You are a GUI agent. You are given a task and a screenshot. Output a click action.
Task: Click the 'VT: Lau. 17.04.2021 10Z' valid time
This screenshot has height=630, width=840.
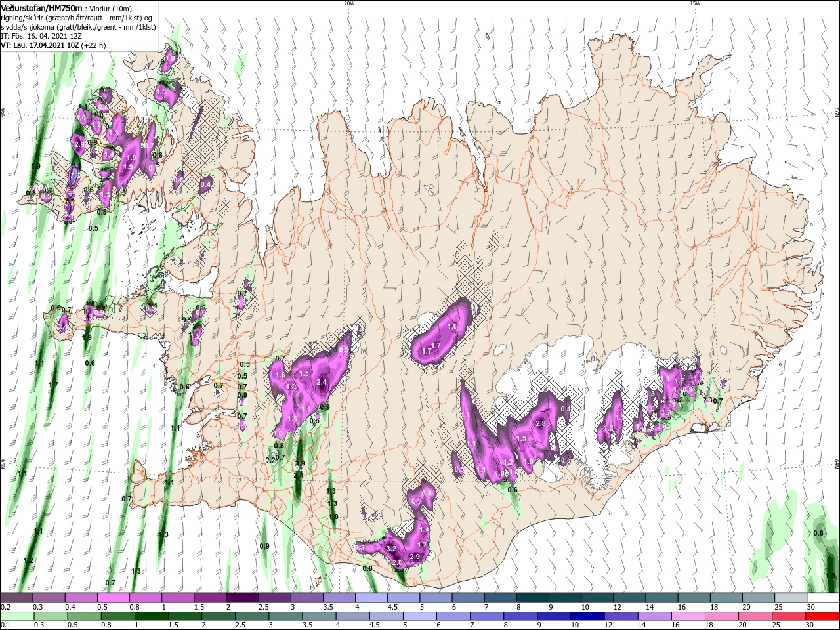39,45
